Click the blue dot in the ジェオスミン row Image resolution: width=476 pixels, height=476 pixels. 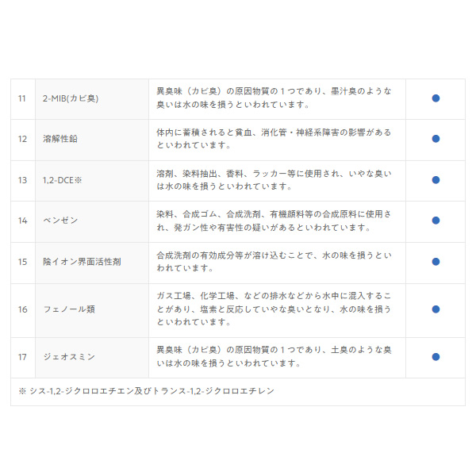(436, 357)
